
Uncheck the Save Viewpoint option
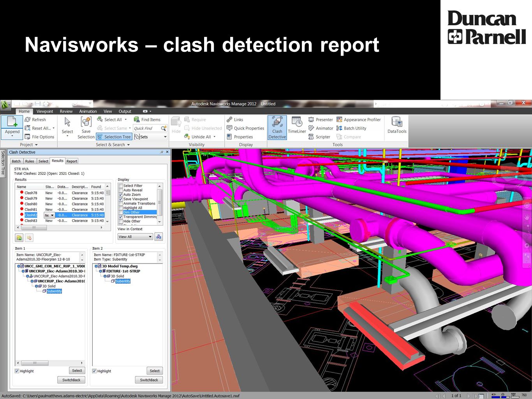coord(121,199)
